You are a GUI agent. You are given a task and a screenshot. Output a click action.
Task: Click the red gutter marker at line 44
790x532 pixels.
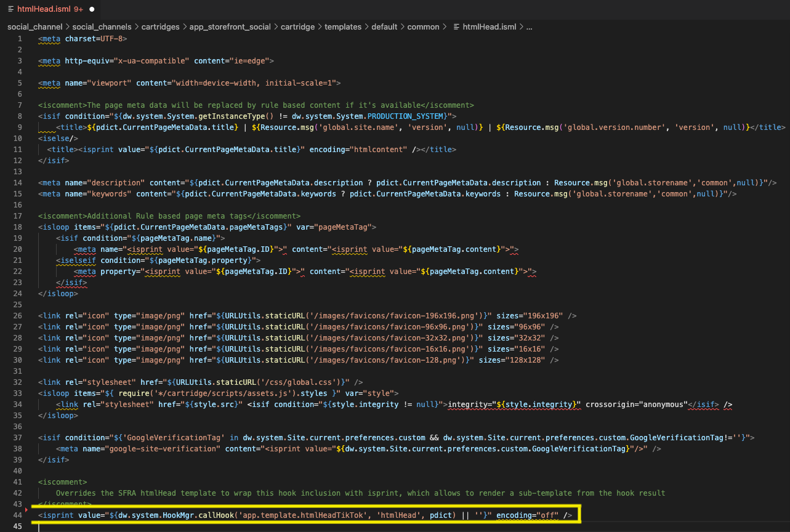coord(26,510)
